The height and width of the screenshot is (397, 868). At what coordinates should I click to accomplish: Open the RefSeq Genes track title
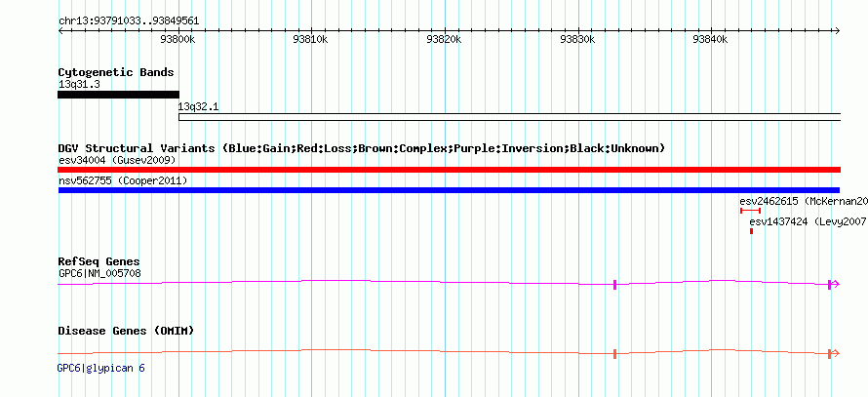tap(99, 261)
